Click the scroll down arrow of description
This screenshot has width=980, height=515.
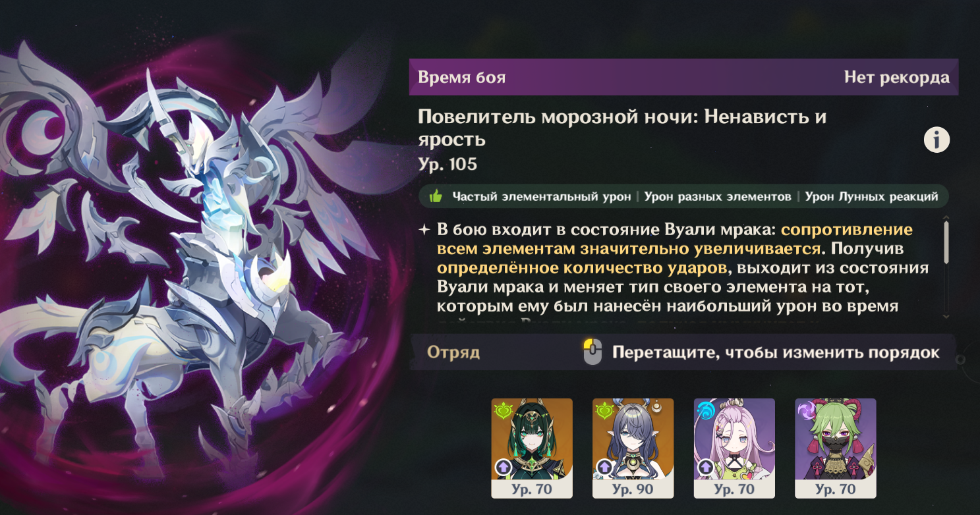pos(947,316)
